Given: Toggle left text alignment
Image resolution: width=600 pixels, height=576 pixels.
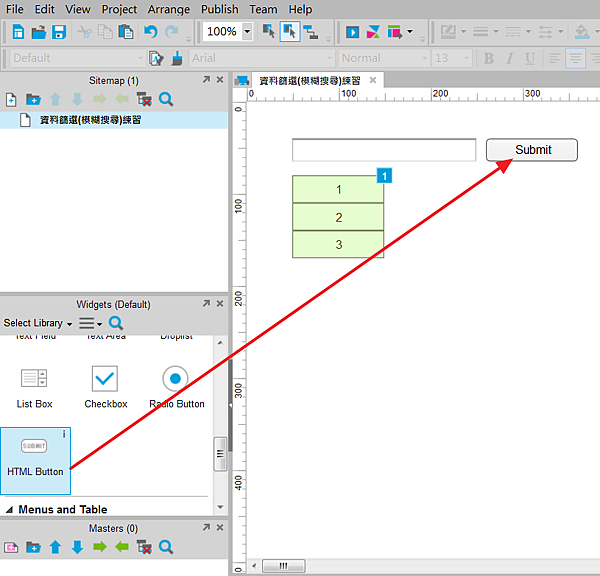Looking at the screenshot, I should pos(555,59).
